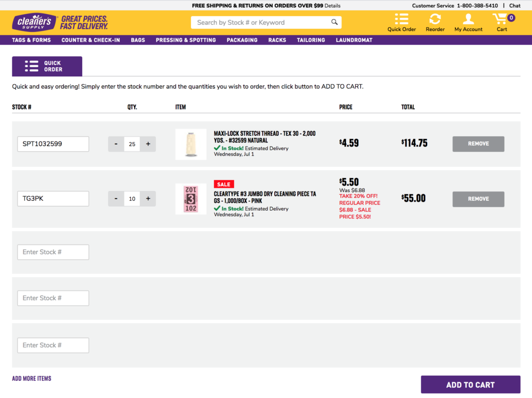Click the thread spool product thumbnail
Viewport: 532px width, 398px height.
tap(191, 145)
